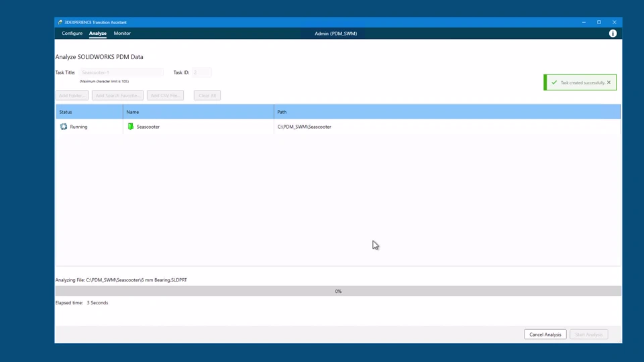Close the Transition Assistant window
This screenshot has width=644, height=362.
coord(614,22)
